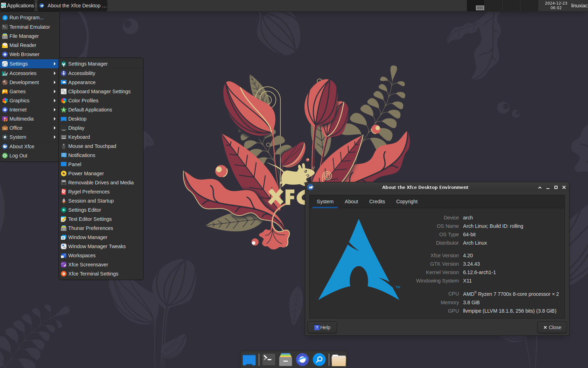Click the Default Applications star icon
Screen dimensions: 588x368
(x=64, y=110)
